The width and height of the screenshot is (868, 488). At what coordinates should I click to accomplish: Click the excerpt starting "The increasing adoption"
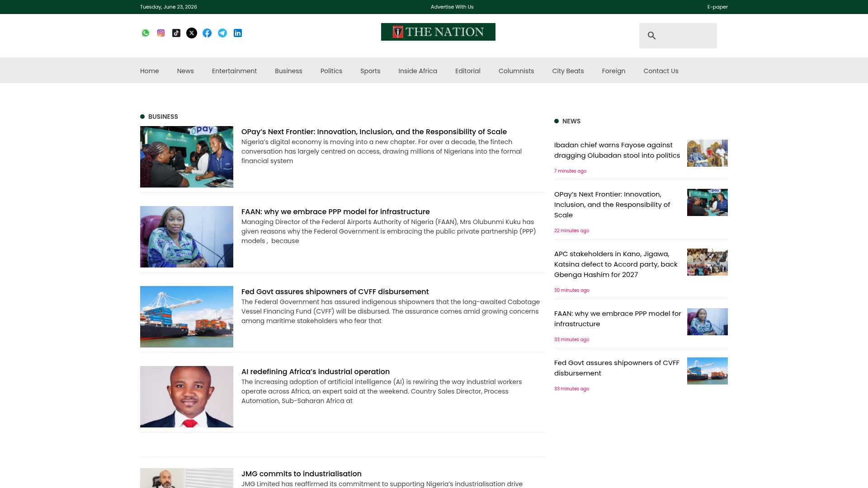tap(382, 391)
